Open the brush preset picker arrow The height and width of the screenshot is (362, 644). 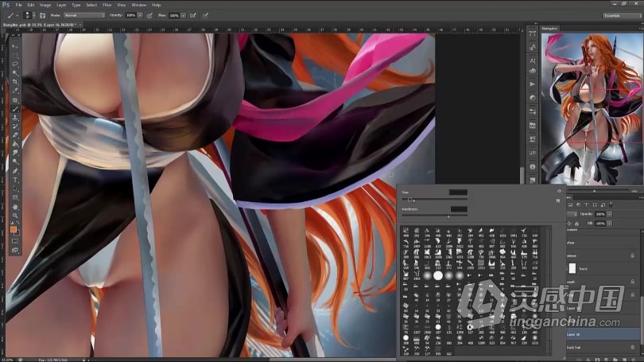(33, 15)
